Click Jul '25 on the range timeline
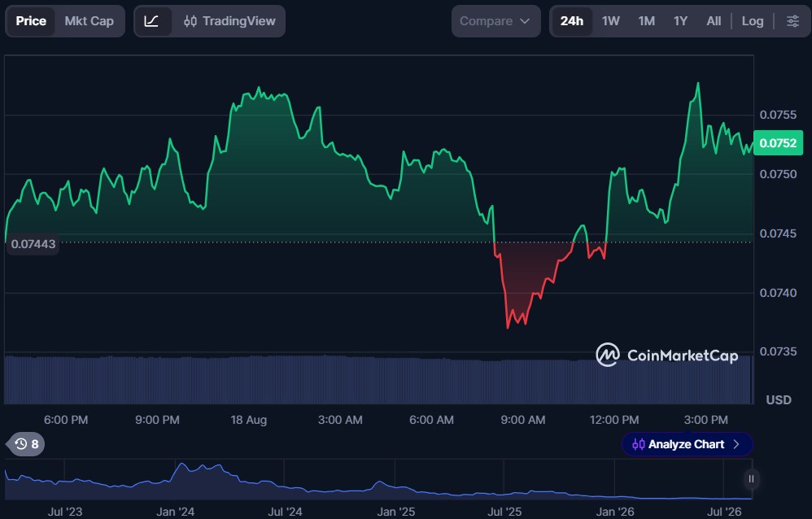Image resolution: width=812 pixels, height=519 pixels. pos(504,512)
